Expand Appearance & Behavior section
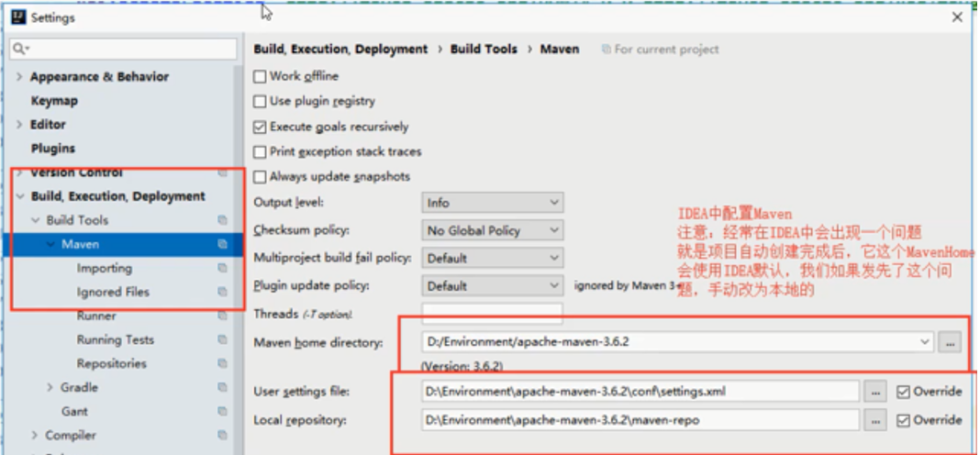Viewport: 980px width, 455px height. [19, 76]
